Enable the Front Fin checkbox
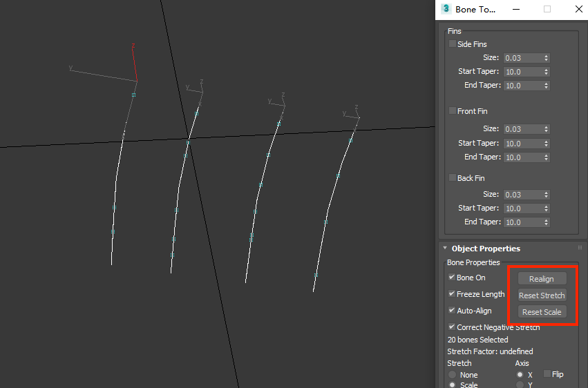The height and width of the screenshot is (388, 588). (453, 111)
